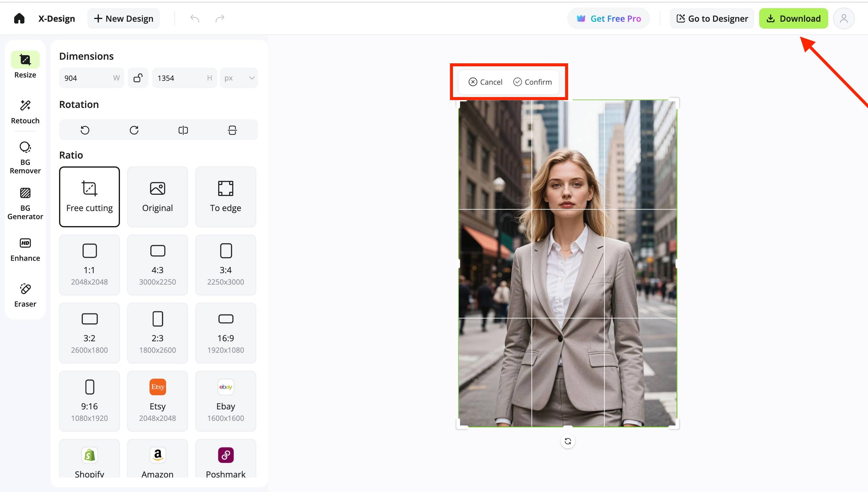
Task: Cancel the crop
Action: (x=485, y=82)
